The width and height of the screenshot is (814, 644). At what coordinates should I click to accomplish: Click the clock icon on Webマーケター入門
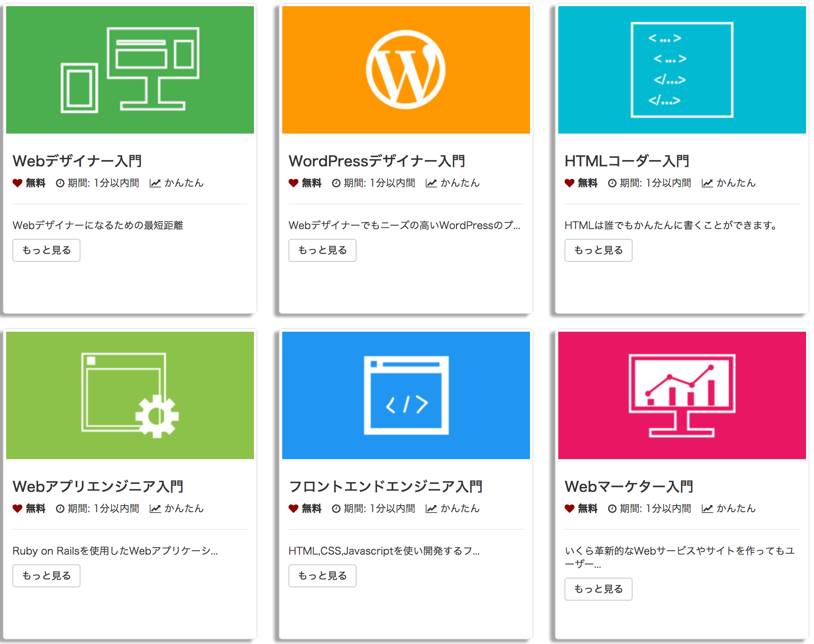tap(612, 509)
